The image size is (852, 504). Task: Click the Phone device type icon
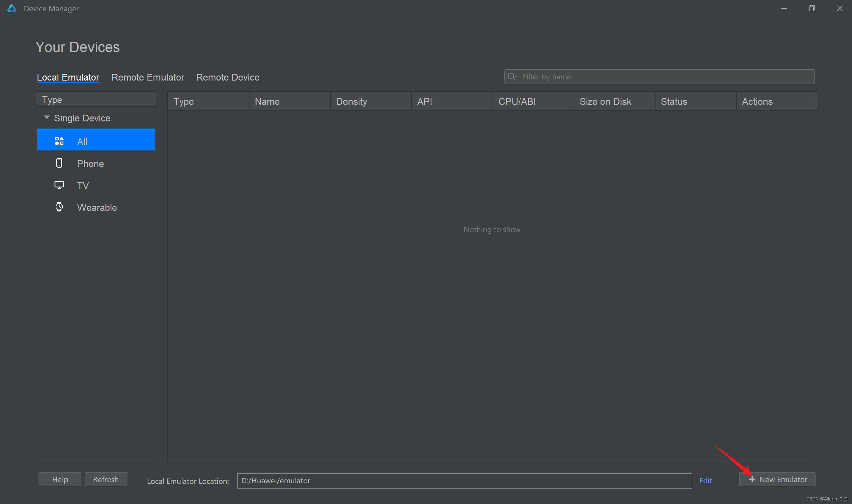60,163
